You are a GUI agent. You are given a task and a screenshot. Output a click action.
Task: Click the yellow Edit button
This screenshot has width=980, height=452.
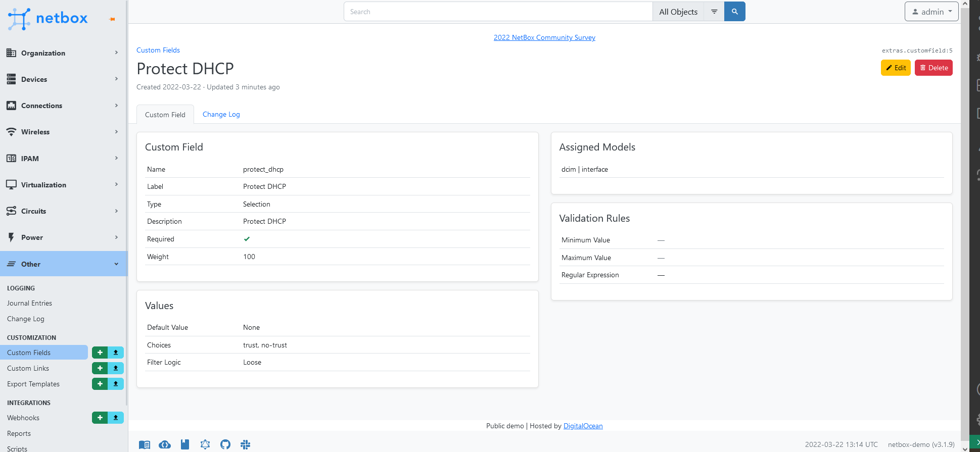pos(896,68)
